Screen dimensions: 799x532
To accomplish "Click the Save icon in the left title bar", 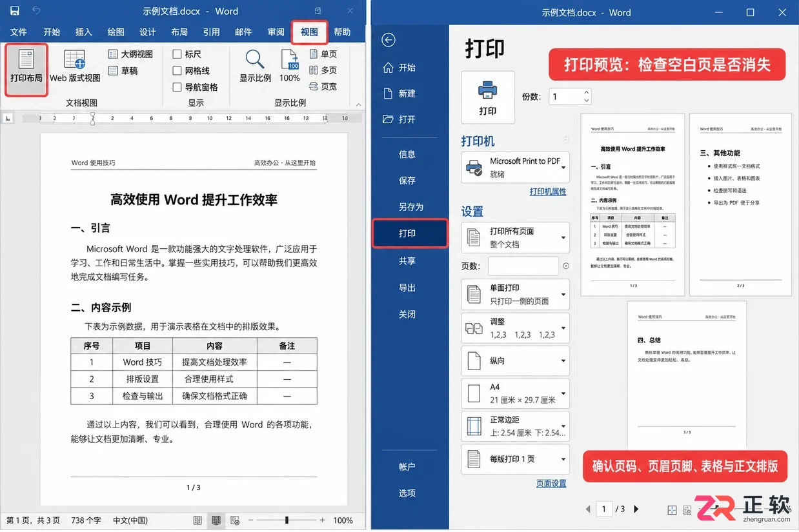I will coord(14,11).
